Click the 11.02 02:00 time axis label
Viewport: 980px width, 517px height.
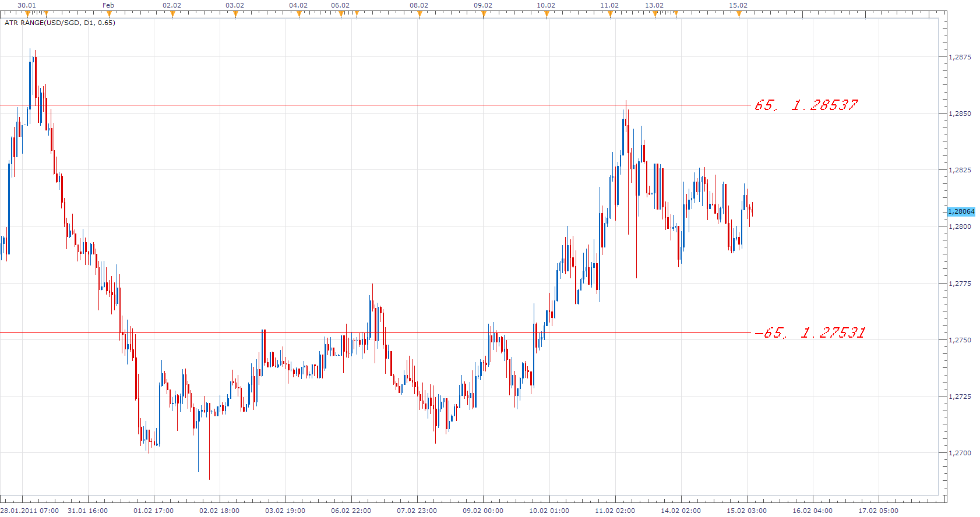pyautogui.click(x=615, y=511)
